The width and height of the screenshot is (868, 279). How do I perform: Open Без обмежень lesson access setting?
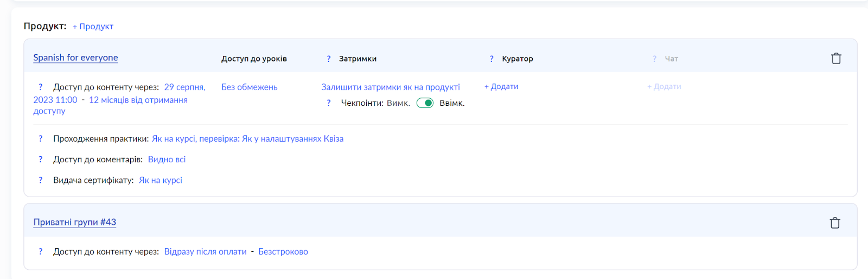click(x=250, y=87)
